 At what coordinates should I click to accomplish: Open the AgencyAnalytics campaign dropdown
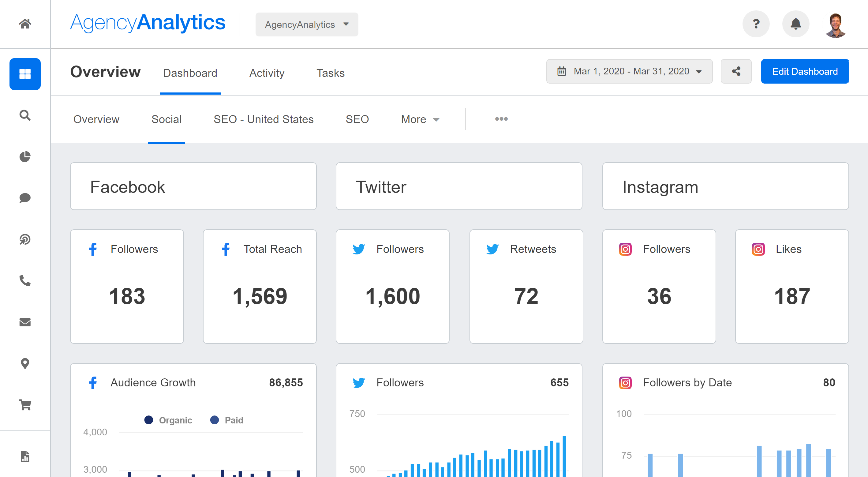307,24
